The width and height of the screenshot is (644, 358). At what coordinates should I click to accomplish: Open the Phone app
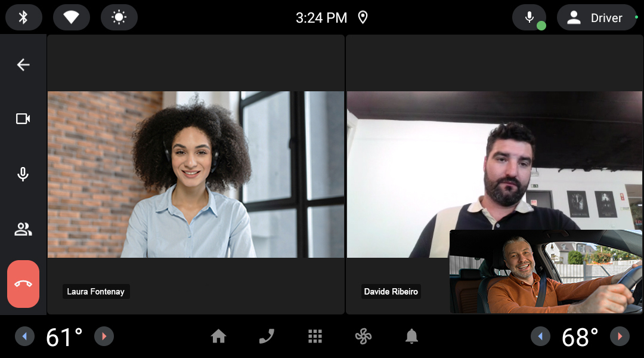coord(267,337)
